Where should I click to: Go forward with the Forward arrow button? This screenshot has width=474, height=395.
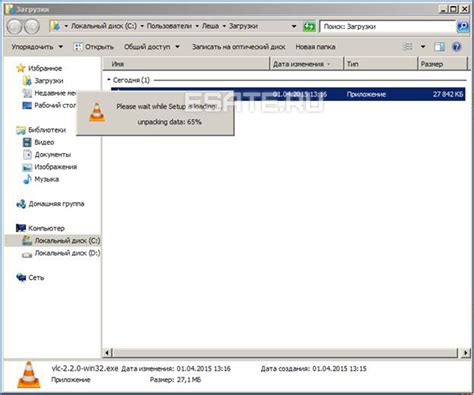pos(32,27)
